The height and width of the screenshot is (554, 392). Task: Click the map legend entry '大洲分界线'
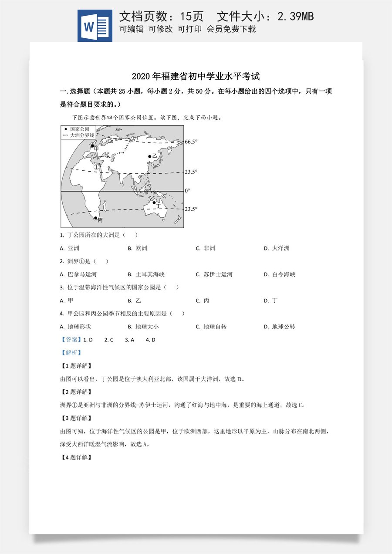82,135
